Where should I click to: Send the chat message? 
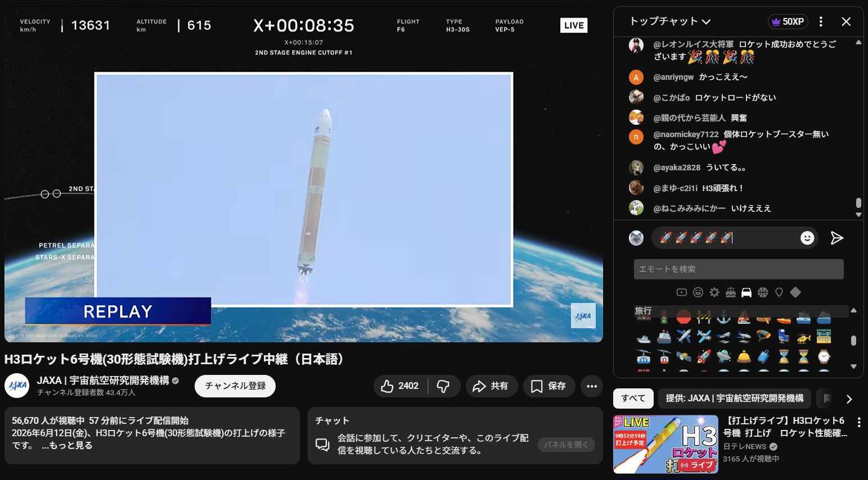pyautogui.click(x=837, y=238)
